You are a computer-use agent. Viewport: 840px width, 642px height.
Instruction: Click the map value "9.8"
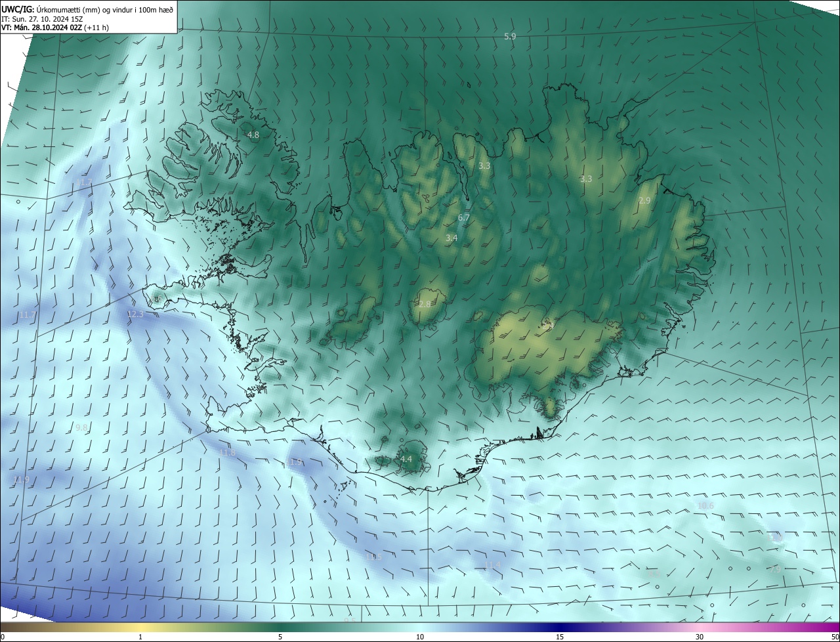coord(81,427)
